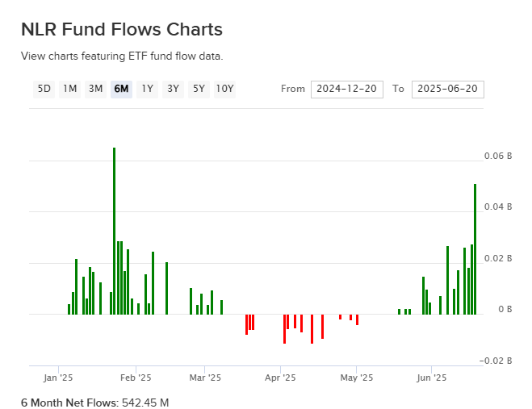Switch chart to 1Y range
Viewport: 532px width, 409px height.
147,89
